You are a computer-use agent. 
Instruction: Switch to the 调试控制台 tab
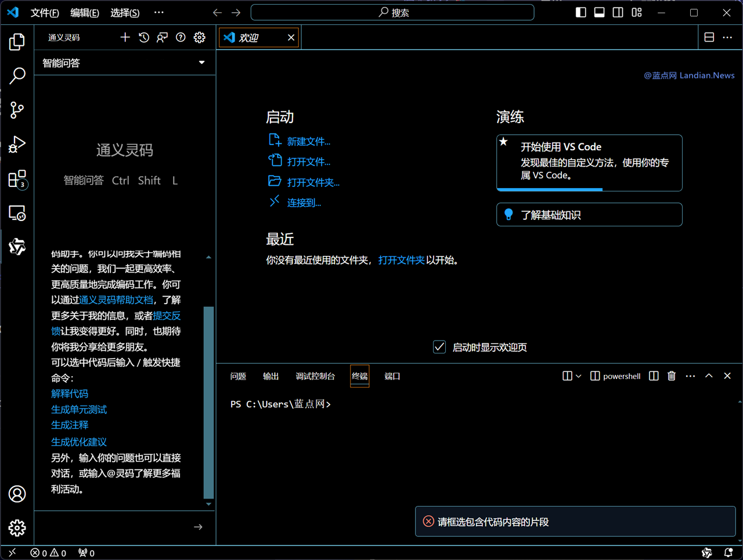(x=315, y=376)
